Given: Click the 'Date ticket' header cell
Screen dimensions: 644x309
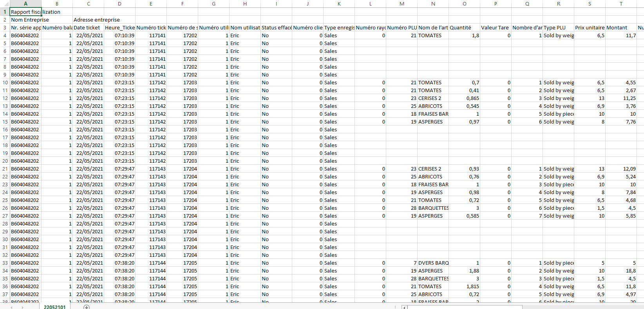Looking at the screenshot, I should tap(88, 27).
